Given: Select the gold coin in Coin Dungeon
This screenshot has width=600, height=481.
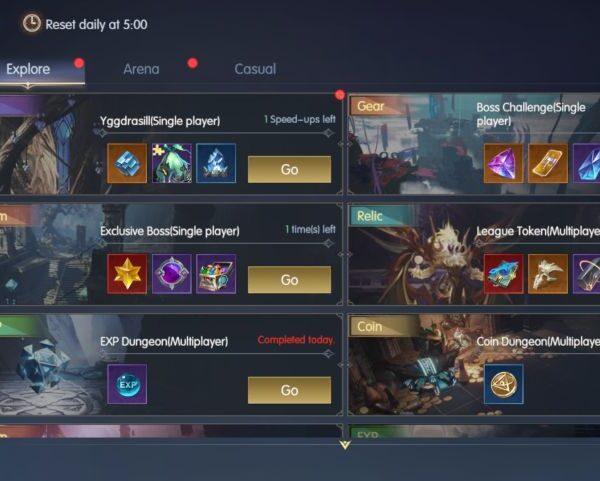Looking at the screenshot, I should [x=504, y=384].
